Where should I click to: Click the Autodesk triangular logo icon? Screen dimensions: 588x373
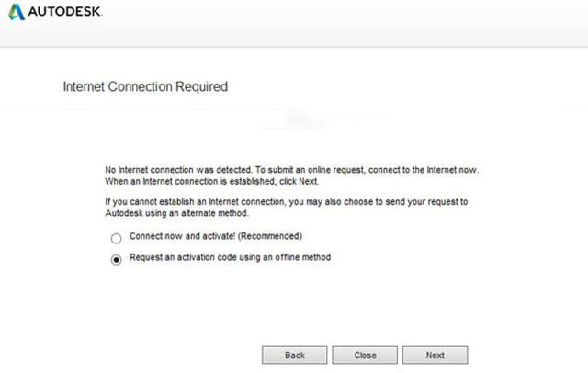pyautogui.click(x=16, y=13)
